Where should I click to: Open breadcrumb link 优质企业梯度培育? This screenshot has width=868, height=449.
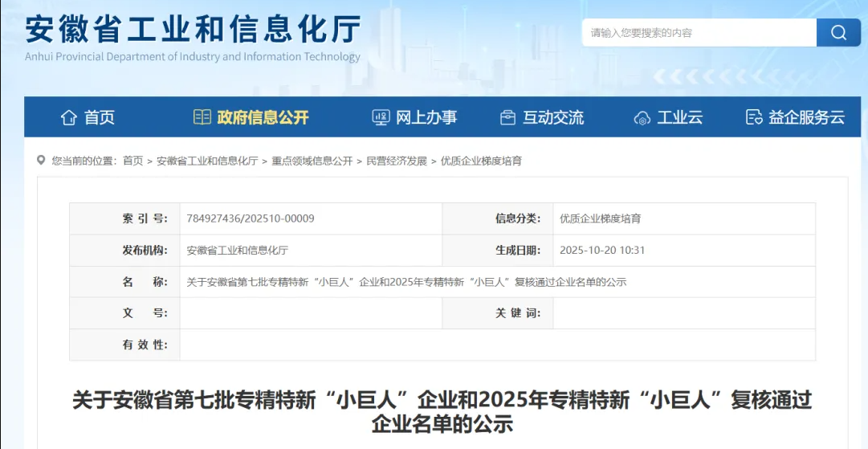pos(481,161)
